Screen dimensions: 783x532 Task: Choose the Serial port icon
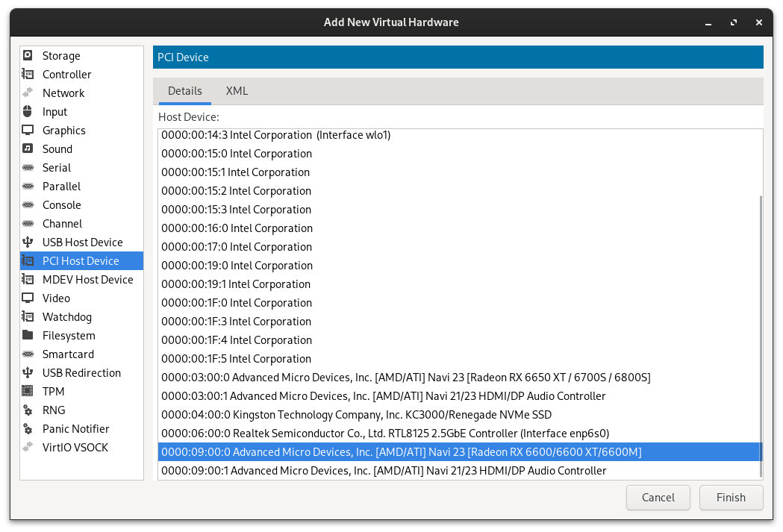28,168
